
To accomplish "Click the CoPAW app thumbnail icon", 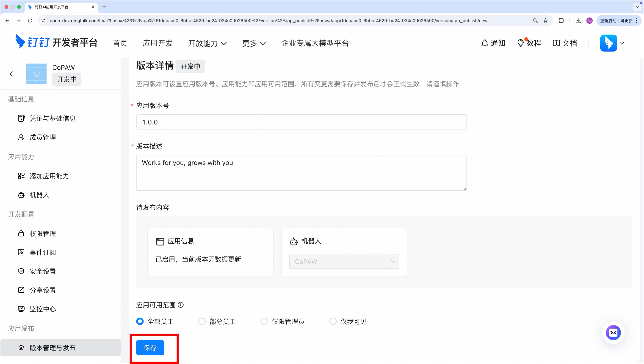I will 36,74.
